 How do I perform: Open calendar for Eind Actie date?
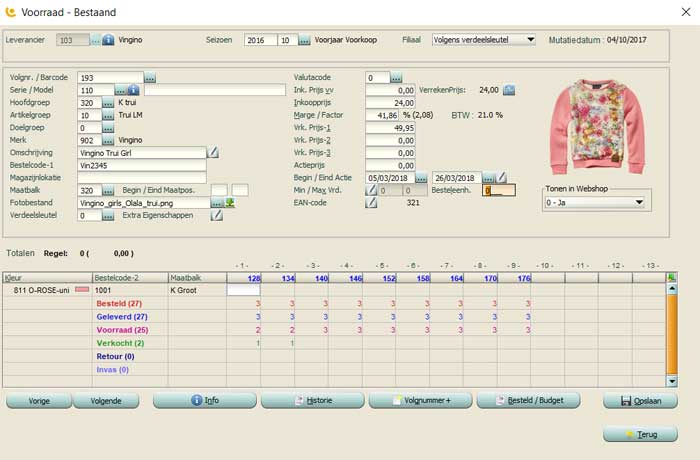(x=488, y=178)
